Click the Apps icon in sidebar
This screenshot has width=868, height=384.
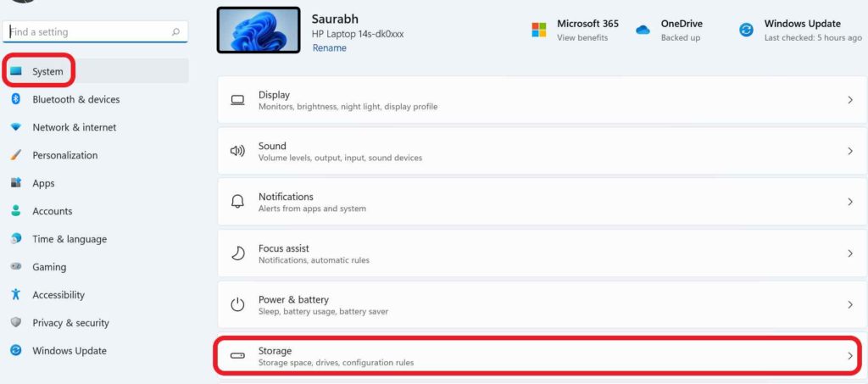16,182
